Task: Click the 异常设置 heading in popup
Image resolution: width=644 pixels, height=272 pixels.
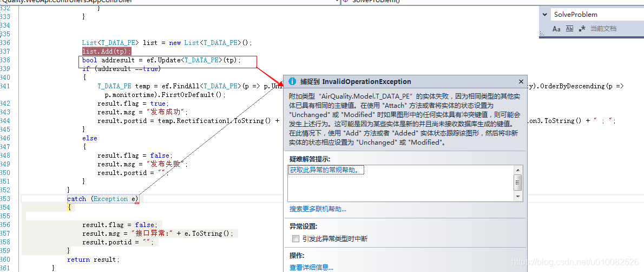Action: (x=303, y=226)
